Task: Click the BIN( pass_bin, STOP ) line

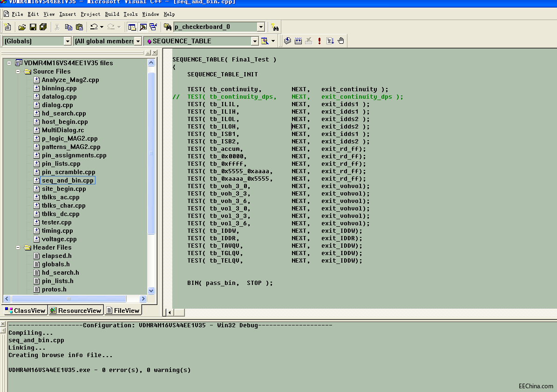Action: [230, 283]
